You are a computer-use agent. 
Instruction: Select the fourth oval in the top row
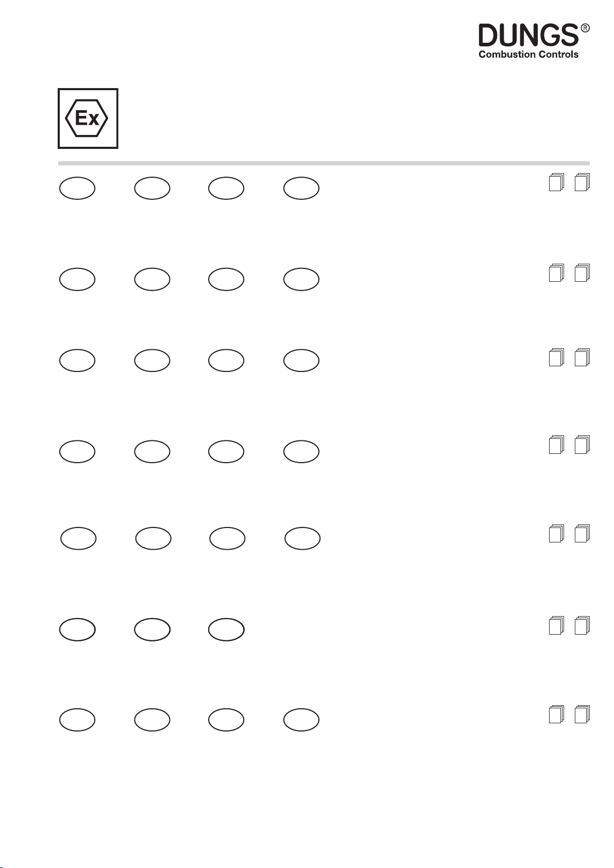(x=301, y=189)
